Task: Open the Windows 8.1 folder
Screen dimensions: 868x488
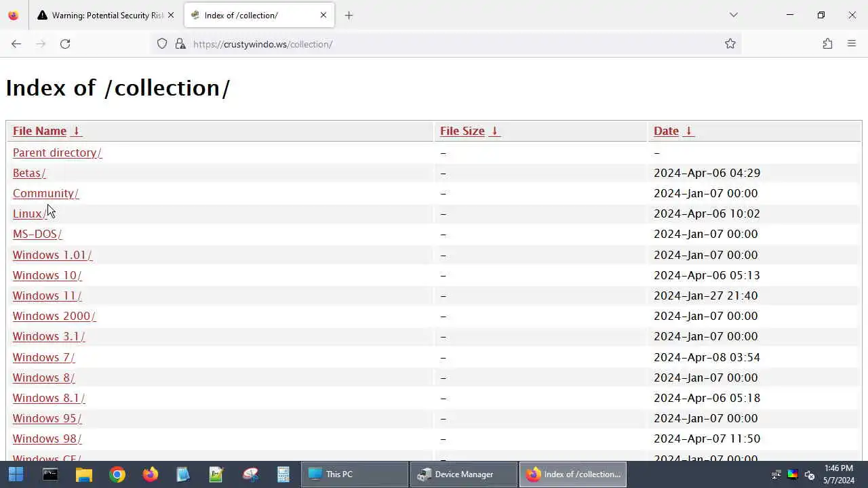Action: [x=49, y=398]
